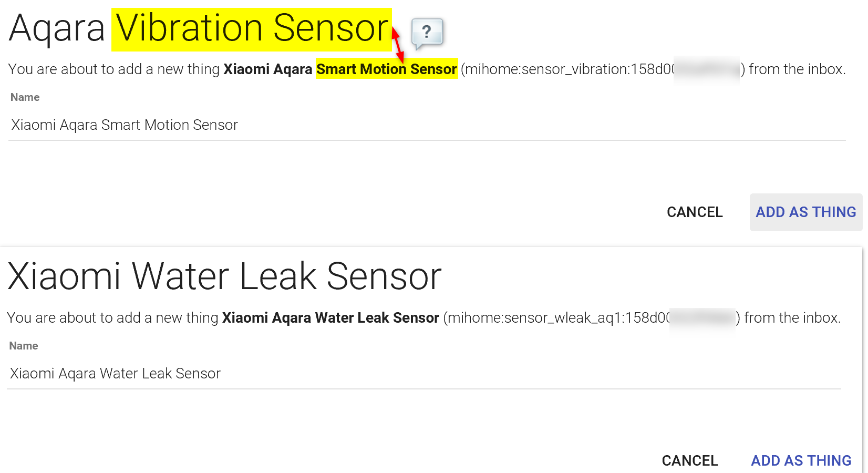The image size is (868, 473).
Task: Add the Aqara Vibration Sensor as thing
Action: point(805,212)
